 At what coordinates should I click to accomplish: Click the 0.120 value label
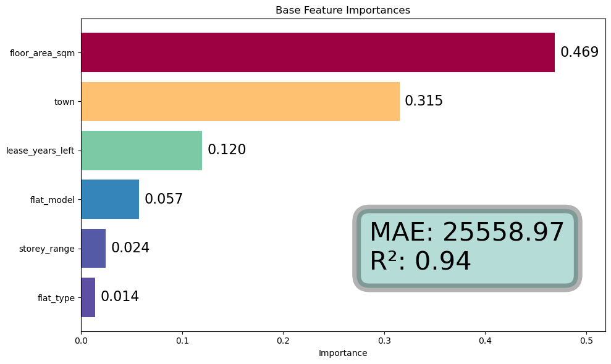227,150
